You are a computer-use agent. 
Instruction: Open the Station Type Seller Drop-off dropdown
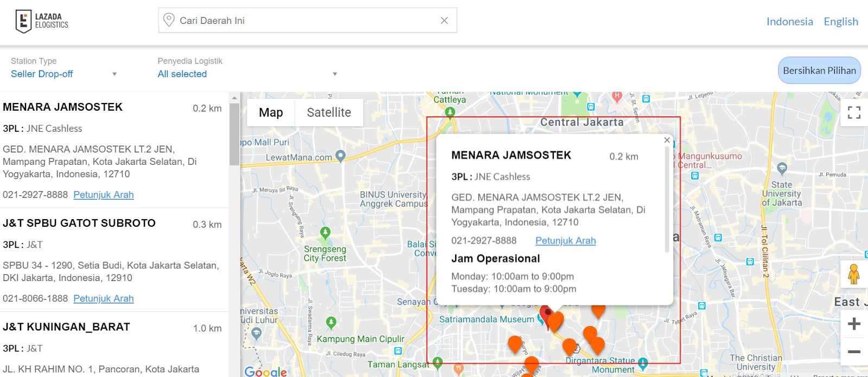click(64, 74)
